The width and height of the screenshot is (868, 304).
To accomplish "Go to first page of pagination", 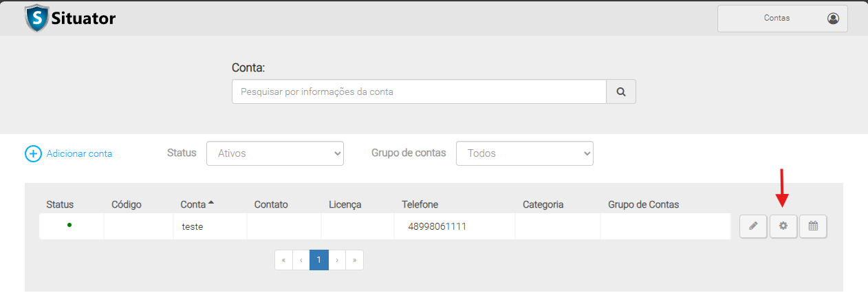I will click(x=283, y=261).
